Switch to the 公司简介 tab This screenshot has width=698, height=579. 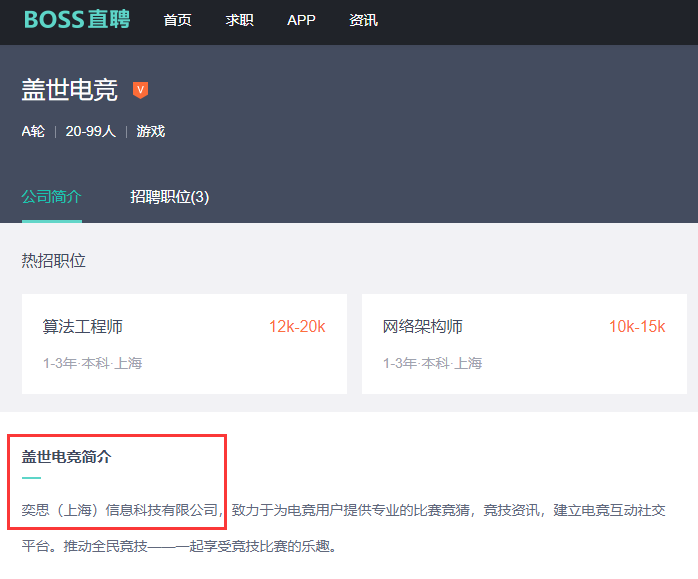(52, 196)
